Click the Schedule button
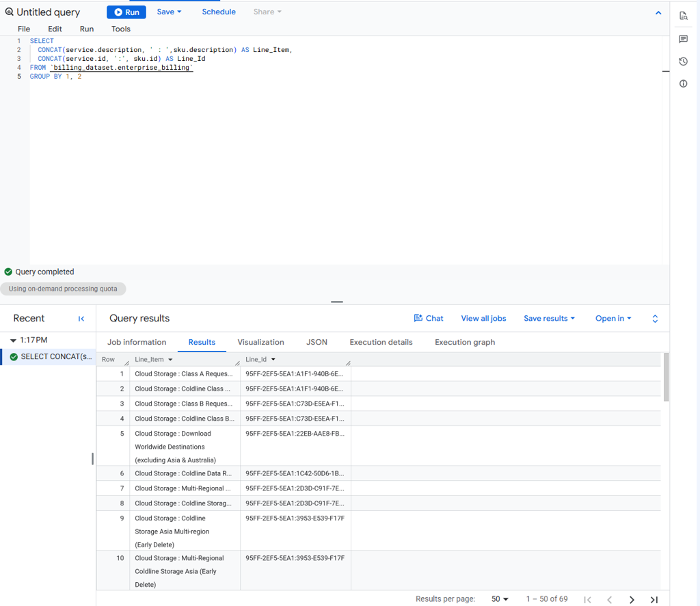Screen dimensions: 700x606 tap(219, 12)
